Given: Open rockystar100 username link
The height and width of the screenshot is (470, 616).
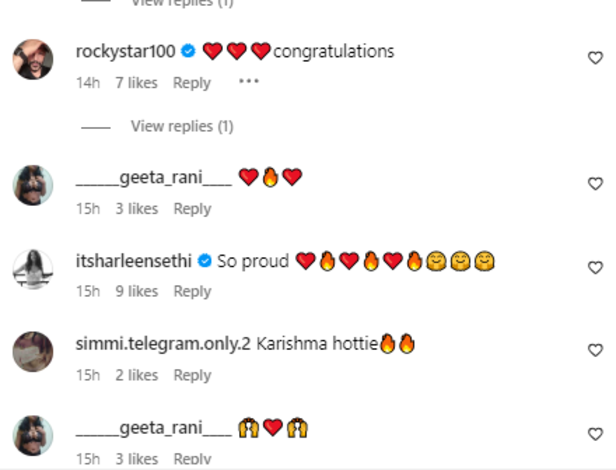Looking at the screenshot, I should pyautogui.click(x=125, y=51).
